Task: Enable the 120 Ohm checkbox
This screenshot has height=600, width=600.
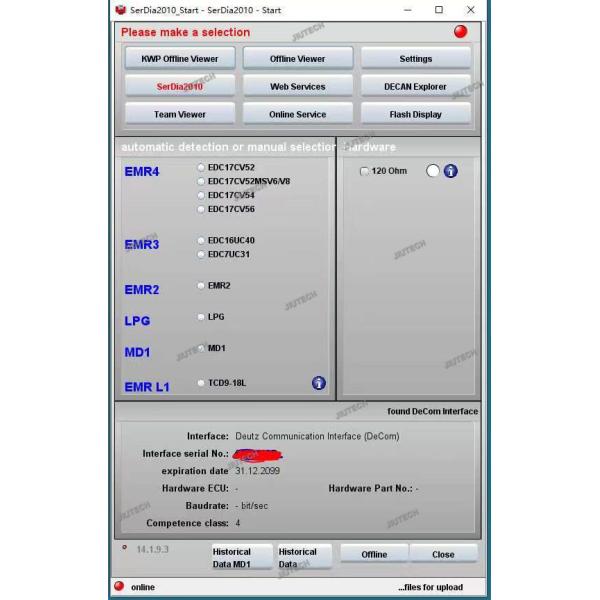Action: [x=364, y=171]
